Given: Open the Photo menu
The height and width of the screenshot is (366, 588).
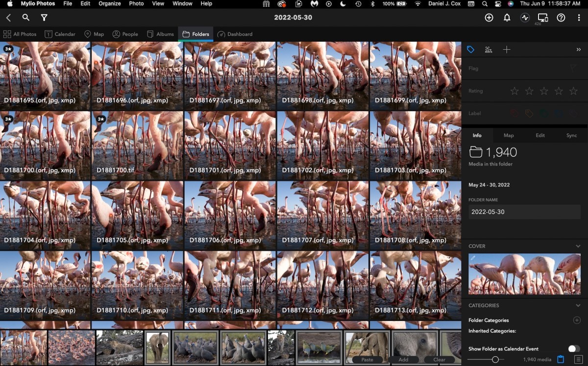Looking at the screenshot, I should click(x=136, y=3).
